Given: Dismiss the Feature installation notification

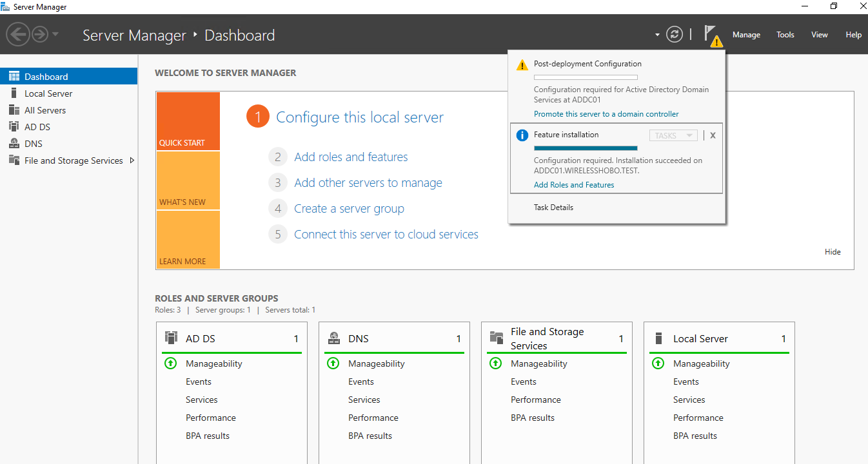Looking at the screenshot, I should coord(713,135).
